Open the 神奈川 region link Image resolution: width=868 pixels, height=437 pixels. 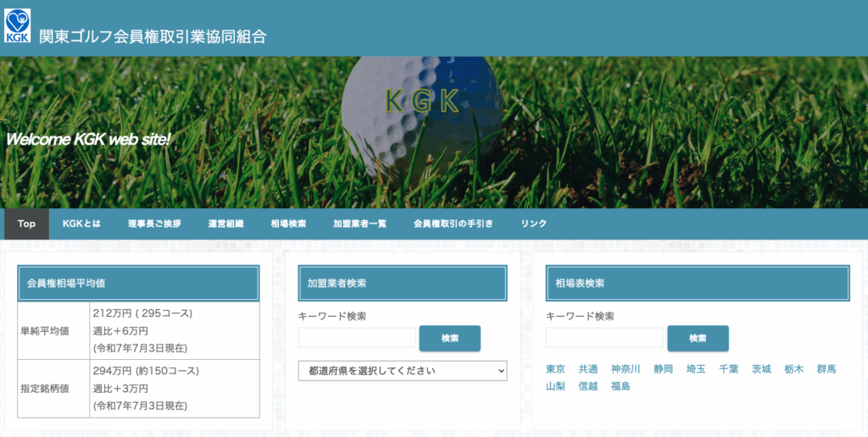tap(626, 369)
